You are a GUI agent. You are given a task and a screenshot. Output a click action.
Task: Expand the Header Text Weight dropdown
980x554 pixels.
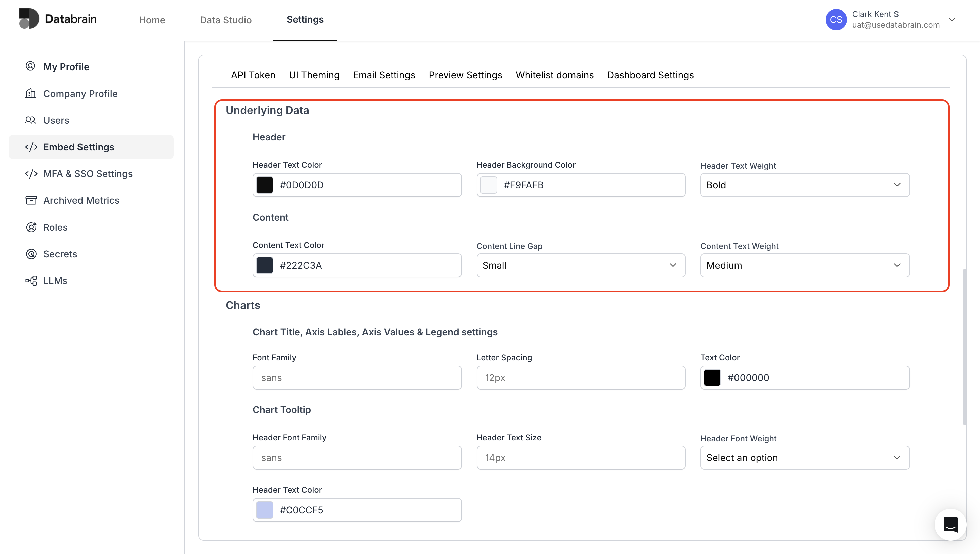pyautogui.click(x=805, y=185)
